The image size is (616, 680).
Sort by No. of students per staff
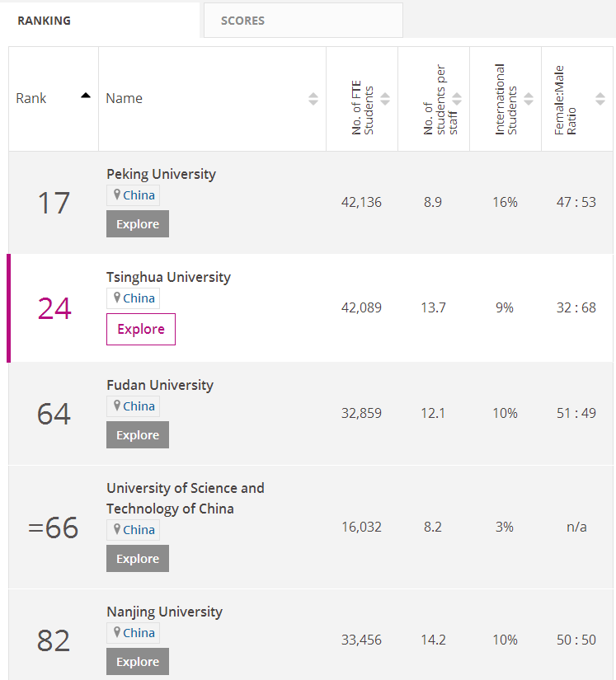456,98
